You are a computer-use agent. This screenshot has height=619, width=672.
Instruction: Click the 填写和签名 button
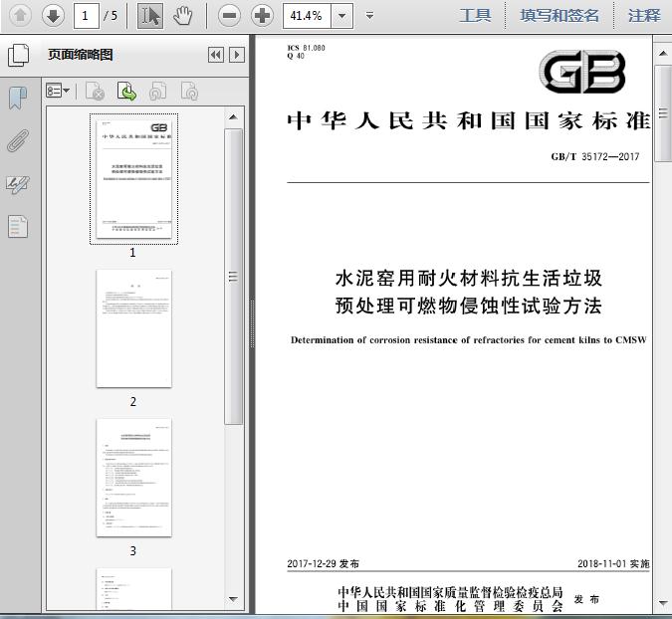click(x=560, y=15)
